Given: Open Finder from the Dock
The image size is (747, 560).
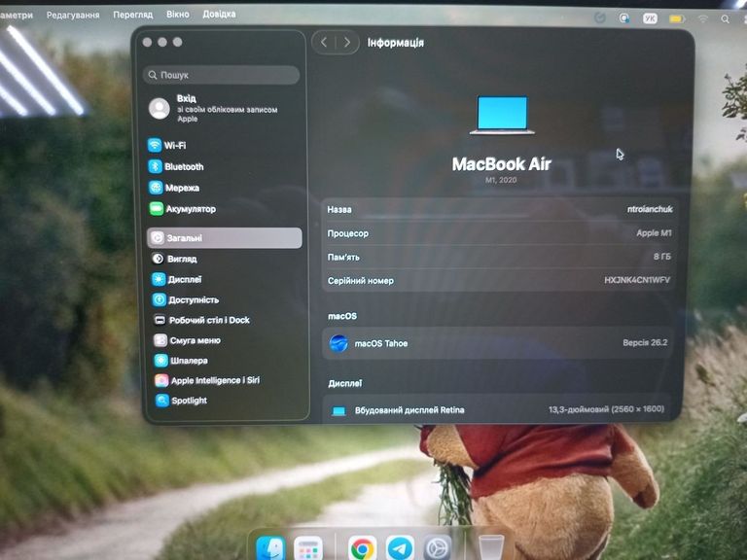Looking at the screenshot, I should 270,548.
